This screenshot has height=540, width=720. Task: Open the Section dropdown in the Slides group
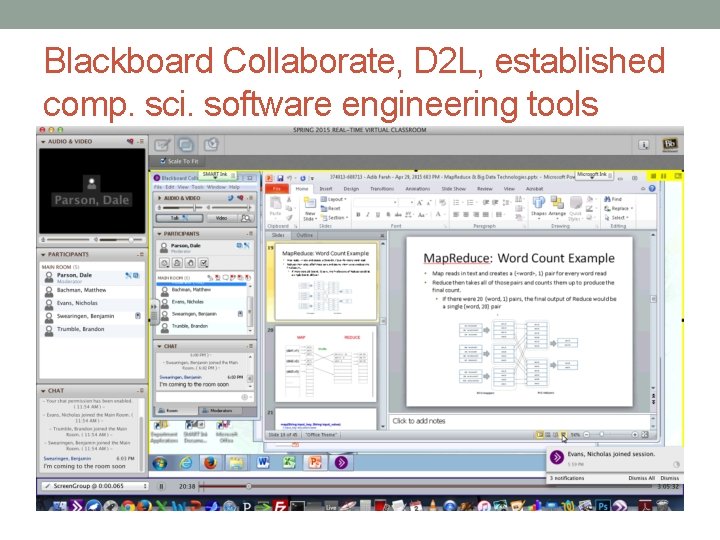tap(334, 218)
